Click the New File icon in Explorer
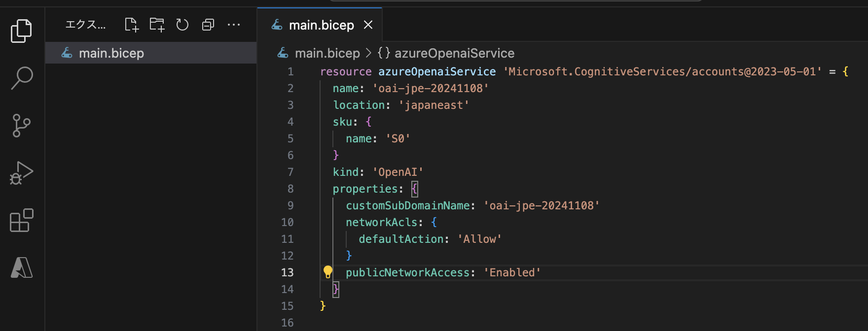The width and height of the screenshot is (868, 331). pos(131,25)
